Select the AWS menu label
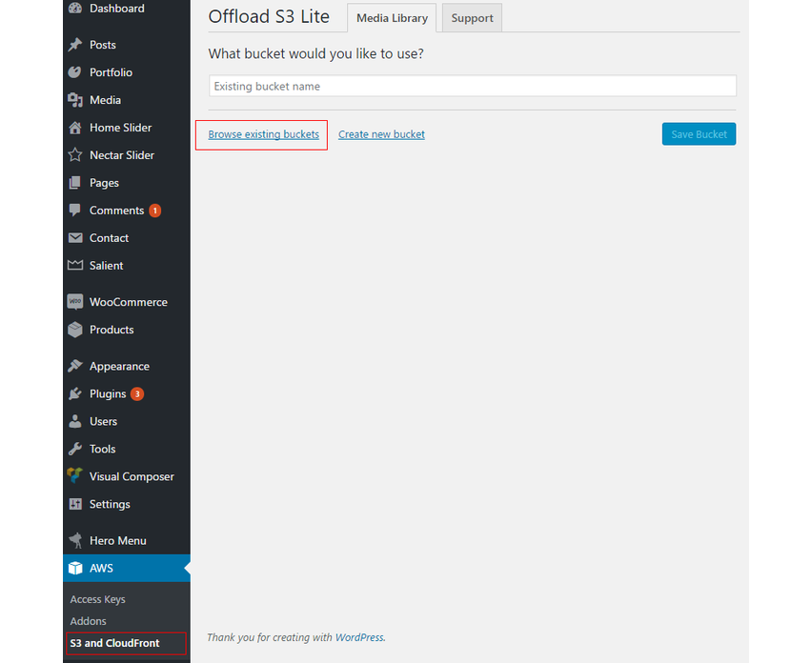Image resolution: width=812 pixels, height=663 pixels. (x=101, y=569)
